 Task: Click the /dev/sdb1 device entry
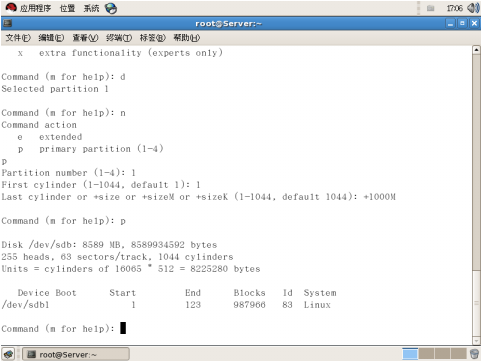click(25, 305)
